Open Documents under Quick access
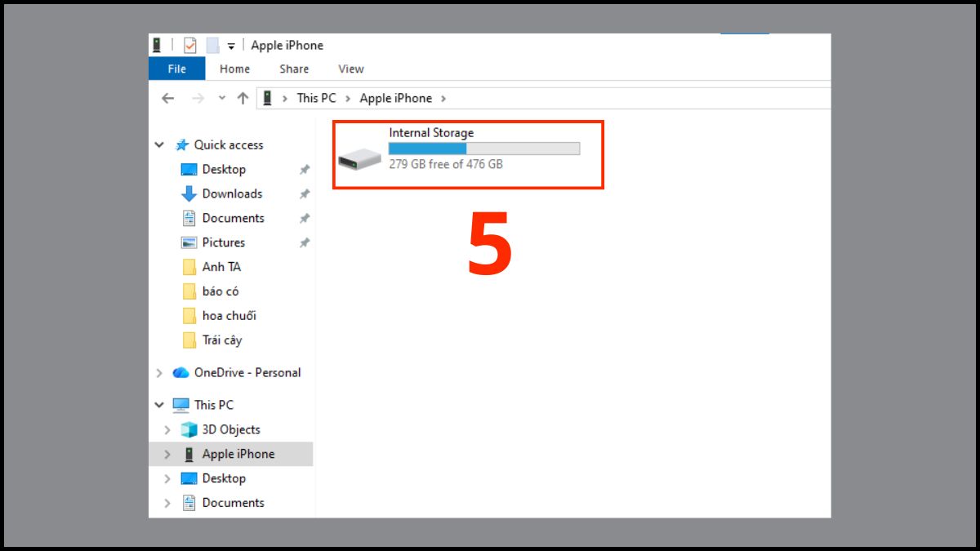Screen dimensions: 980x551 (x=233, y=218)
